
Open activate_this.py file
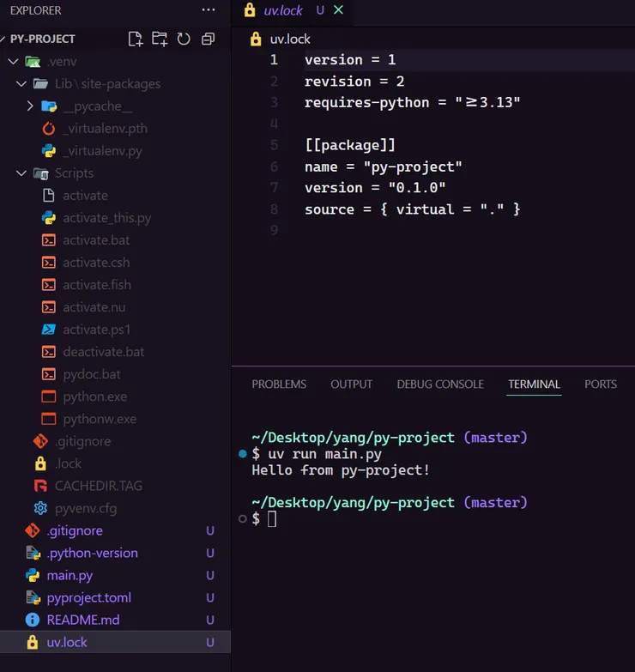(x=106, y=218)
